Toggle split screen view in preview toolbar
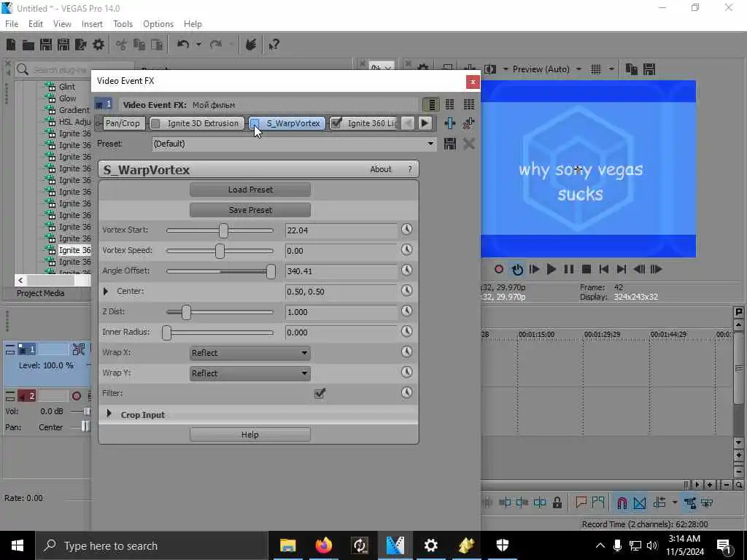Image resolution: width=747 pixels, height=560 pixels. [490, 69]
